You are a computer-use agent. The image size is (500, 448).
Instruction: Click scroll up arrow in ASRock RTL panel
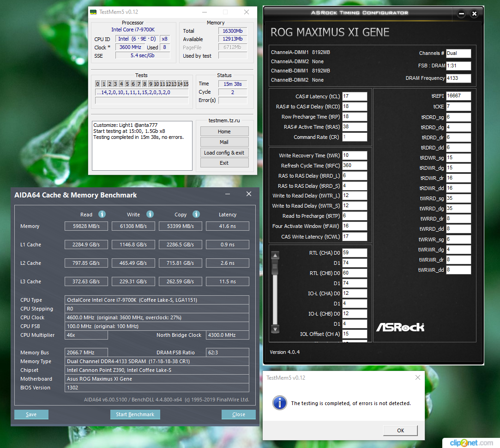pos(275,255)
